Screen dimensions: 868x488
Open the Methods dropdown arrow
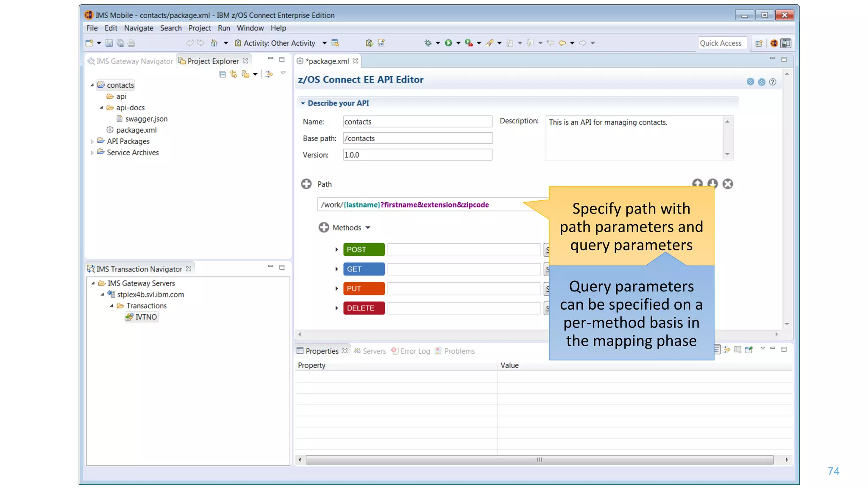[x=368, y=227]
